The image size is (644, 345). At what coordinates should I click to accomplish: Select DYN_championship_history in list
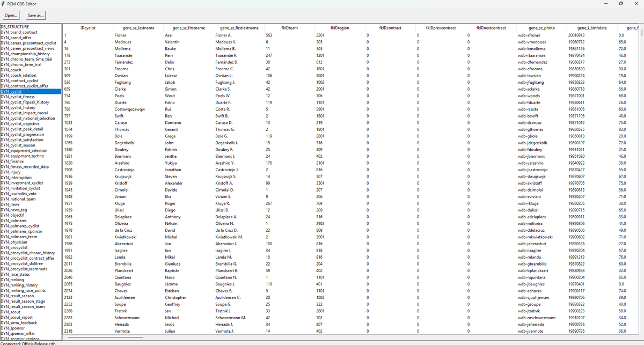[25, 54]
